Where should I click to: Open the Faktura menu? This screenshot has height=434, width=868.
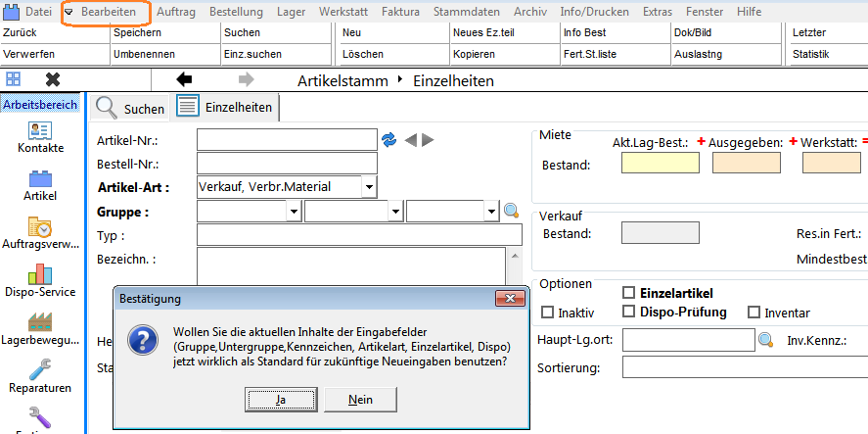(401, 12)
